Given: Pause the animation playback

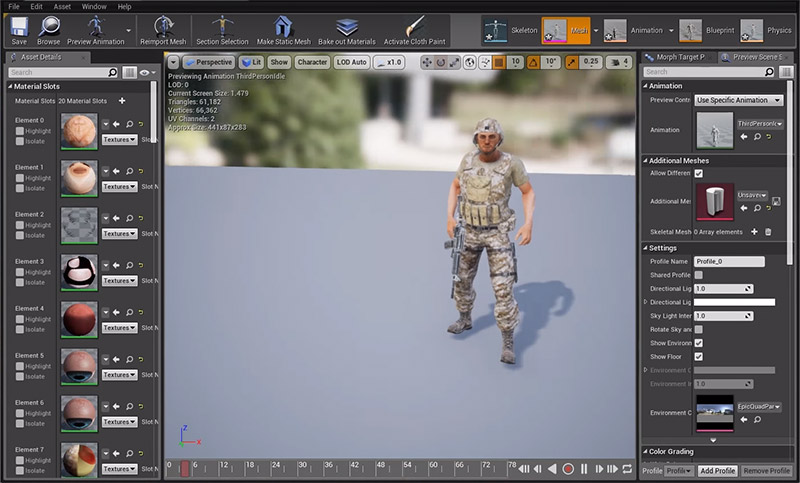Looking at the screenshot, I should (584, 468).
